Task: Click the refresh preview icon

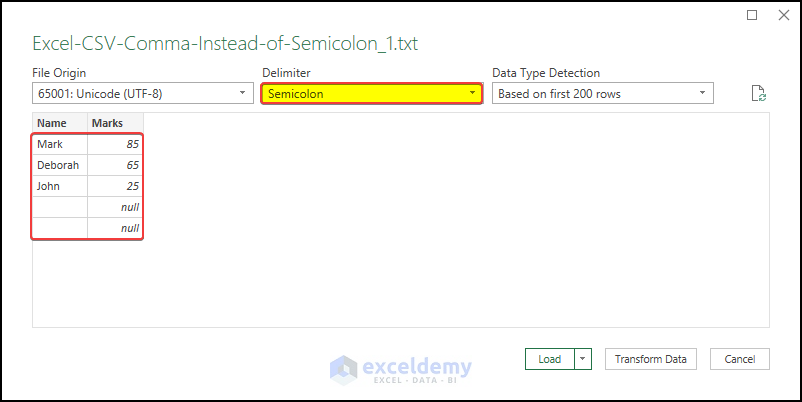Action: pyautogui.click(x=759, y=94)
